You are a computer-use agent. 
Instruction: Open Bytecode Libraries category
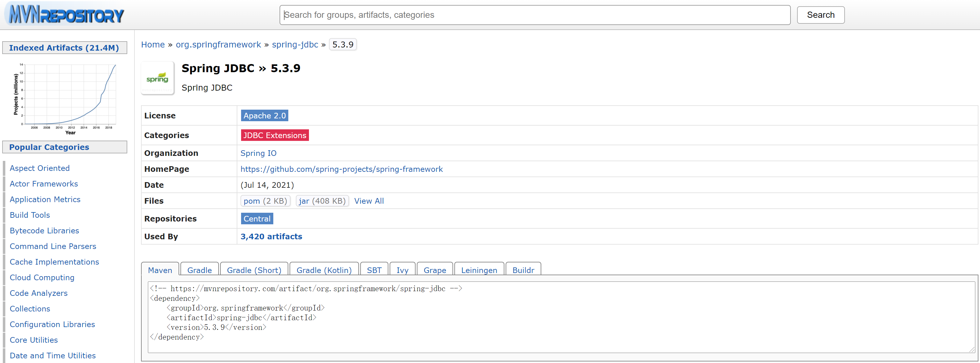(x=44, y=230)
